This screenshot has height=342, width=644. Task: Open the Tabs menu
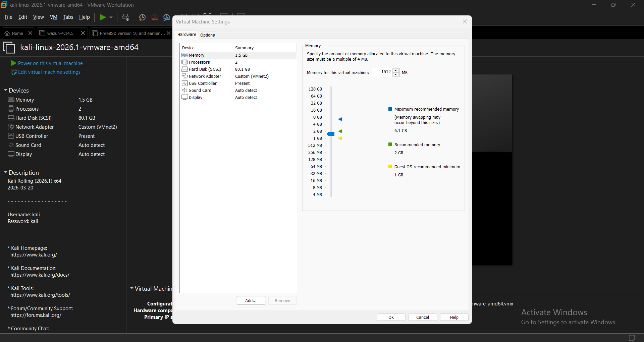(68, 17)
